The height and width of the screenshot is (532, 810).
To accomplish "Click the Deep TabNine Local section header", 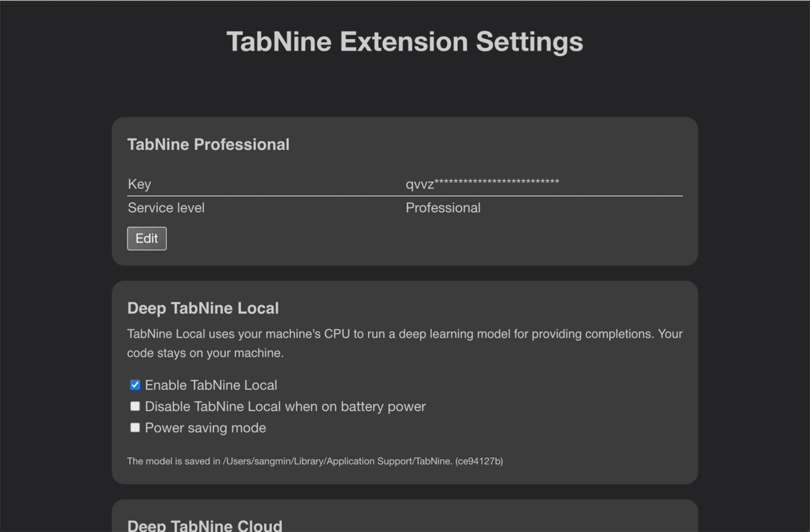I will click(x=203, y=308).
